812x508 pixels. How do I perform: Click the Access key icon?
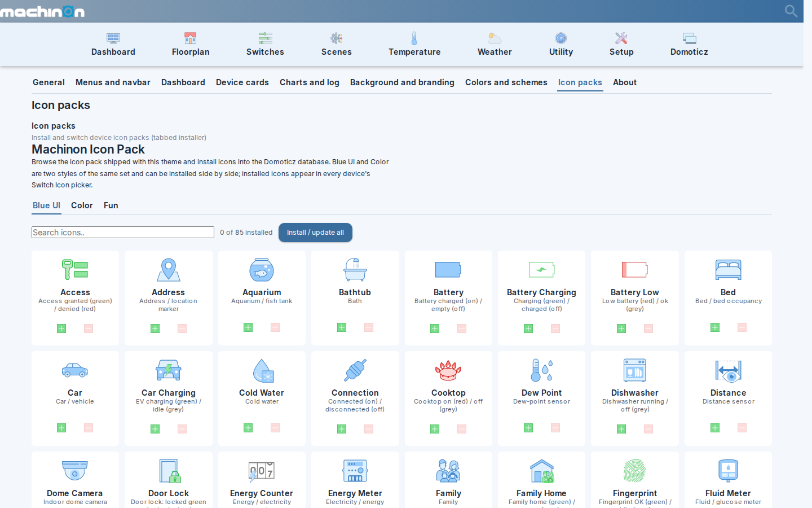75,270
